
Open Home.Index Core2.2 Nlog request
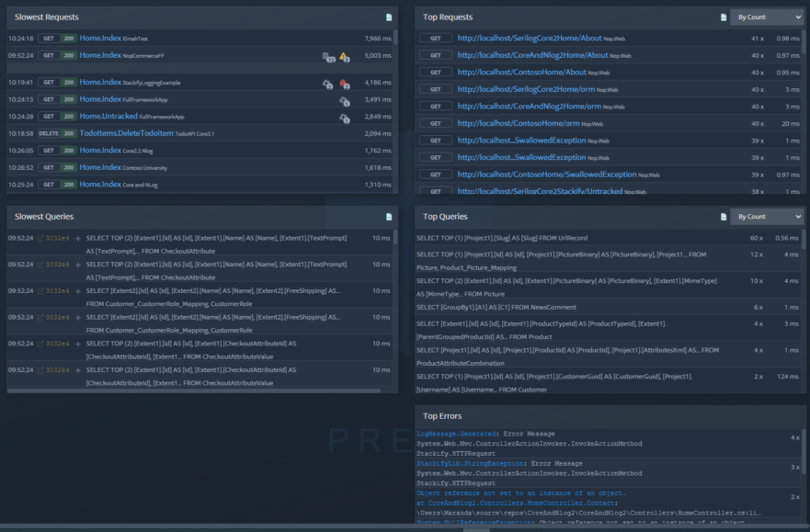point(100,150)
